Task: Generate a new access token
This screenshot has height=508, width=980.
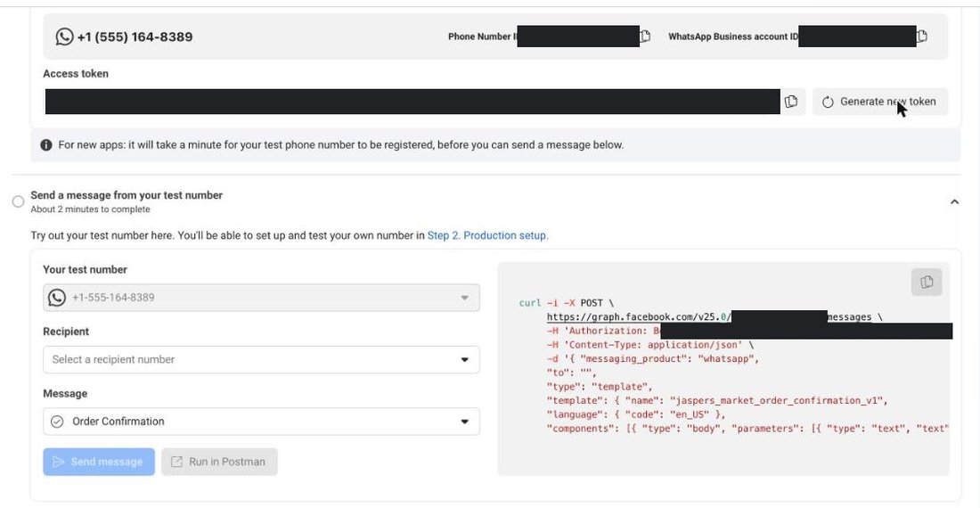Action: [x=880, y=102]
